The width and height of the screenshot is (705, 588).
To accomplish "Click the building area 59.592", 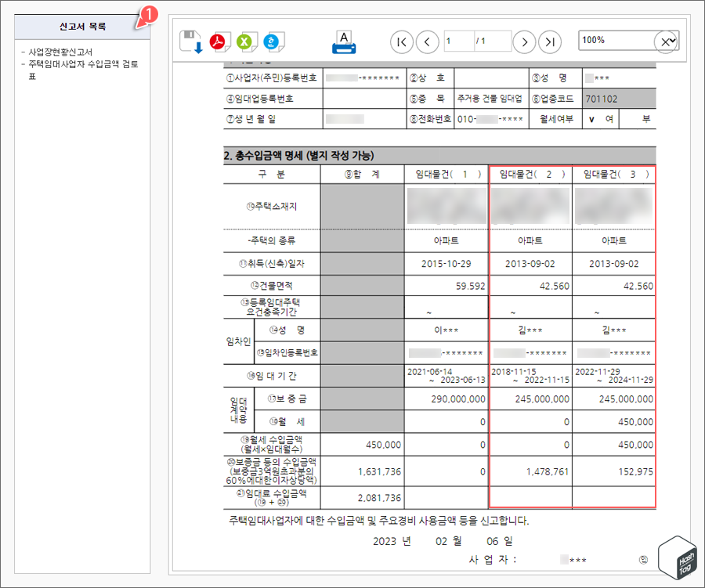I will point(470,286).
